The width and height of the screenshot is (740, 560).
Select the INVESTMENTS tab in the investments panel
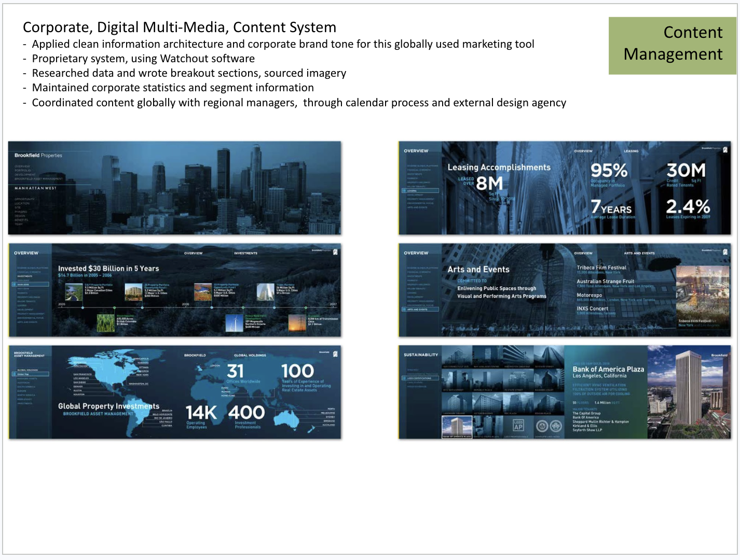click(x=245, y=253)
